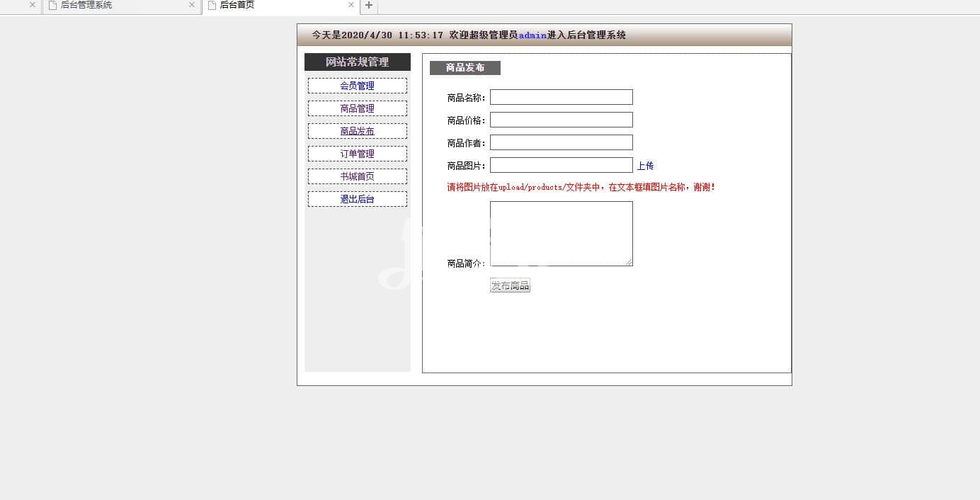The height and width of the screenshot is (500, 980).
Task: Focus the 商品名称 text field
Action: click(561, 97)
